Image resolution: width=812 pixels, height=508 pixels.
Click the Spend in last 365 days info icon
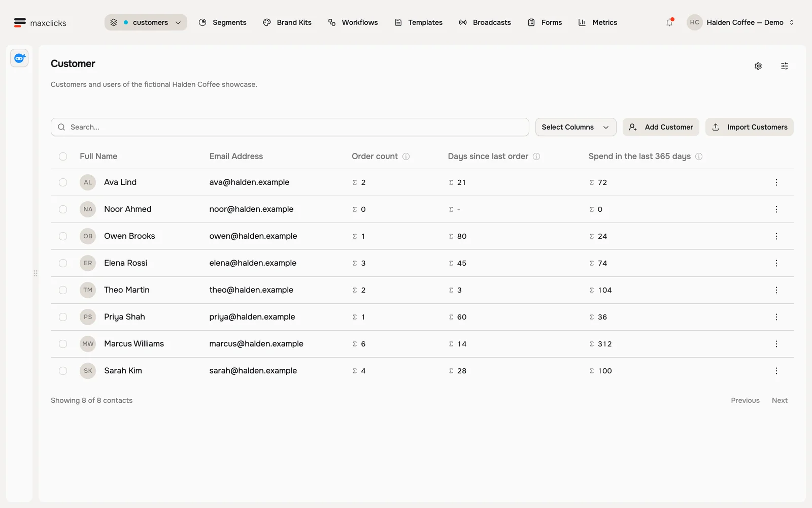point(699,156)
